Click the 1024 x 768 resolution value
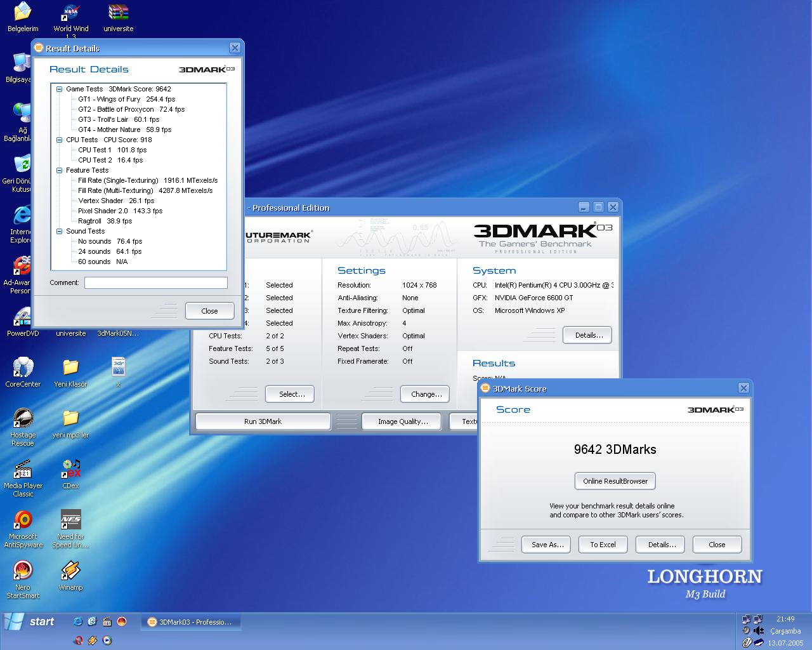This screenshot has height=650, width=812. 419,285
